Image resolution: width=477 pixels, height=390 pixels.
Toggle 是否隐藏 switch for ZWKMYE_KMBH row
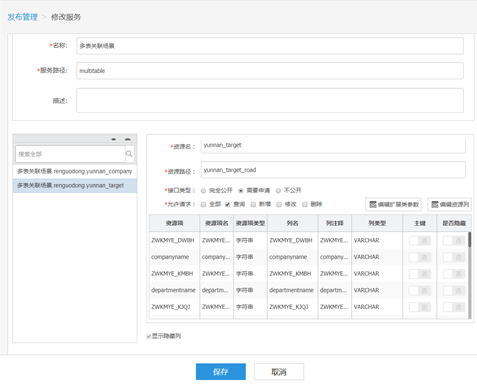tap(454, 274)
